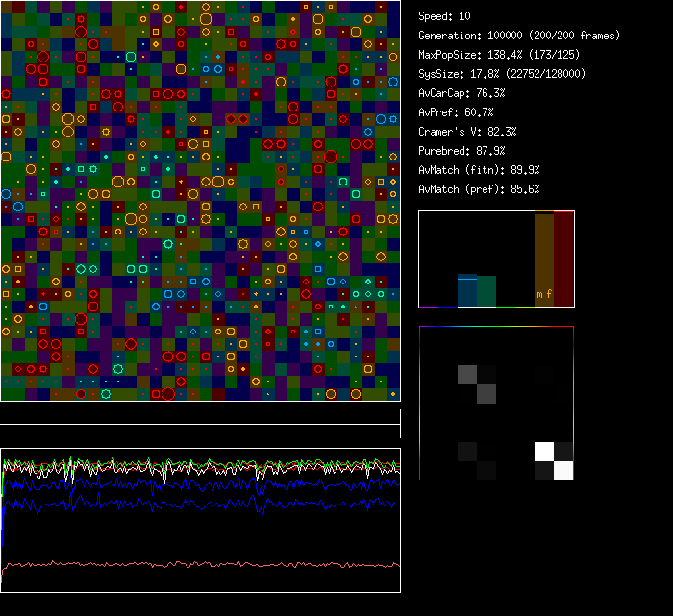This screenshot has width=673, height=616.
Task: Click the AvMatch (pref) statistic
Action: pos(479,189)
